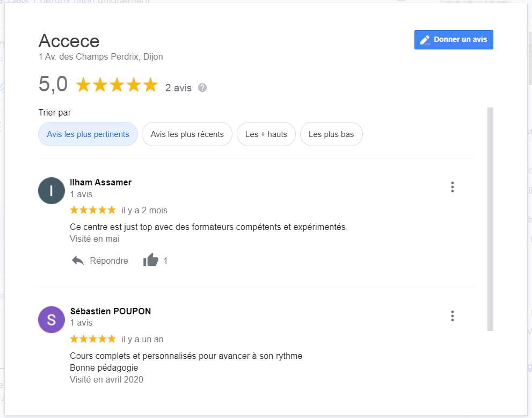The width and height of the screenshot is (532, 418).
Task: Click Répondre under Ilham Assamer's review
Action: tap(109, 261)
